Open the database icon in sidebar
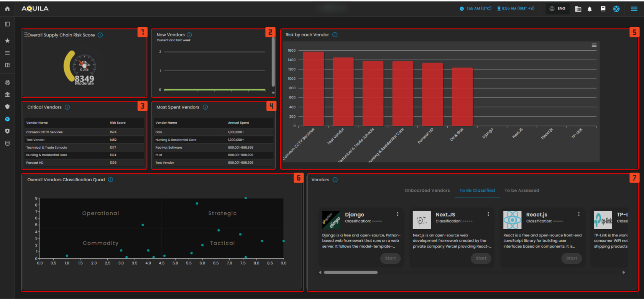The height and width of the screenshot is (299, 644). pos(7,143)
